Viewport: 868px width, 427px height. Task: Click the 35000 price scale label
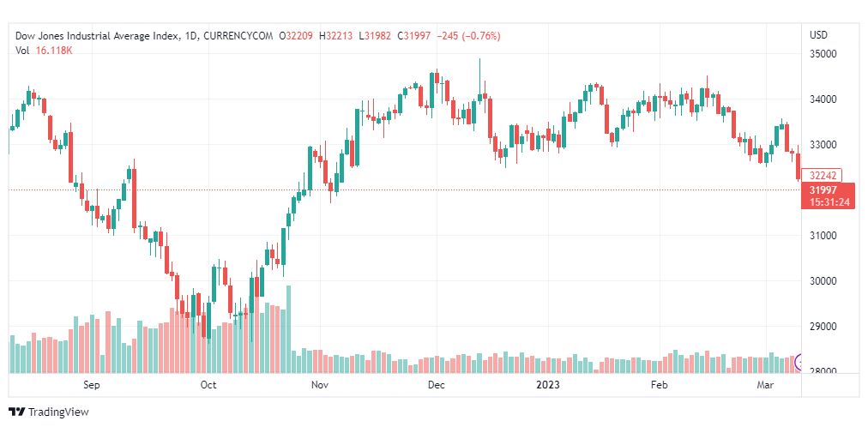pos(823,54)
